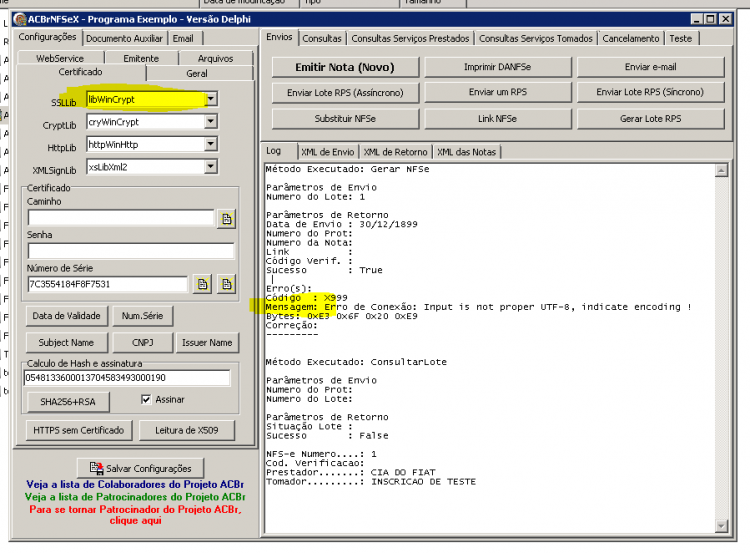Click the certificate path browse icon
Screen dimensions: 750x553
[226, 219]
